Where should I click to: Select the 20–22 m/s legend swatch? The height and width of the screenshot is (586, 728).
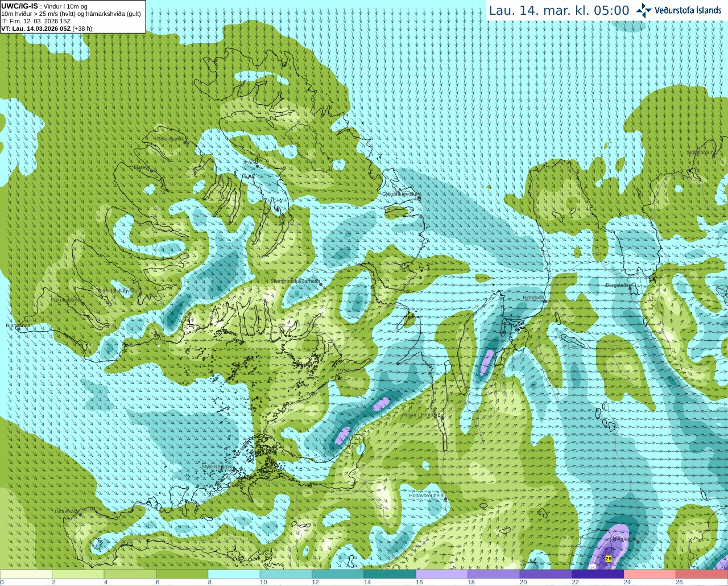[x=545, y=573]
